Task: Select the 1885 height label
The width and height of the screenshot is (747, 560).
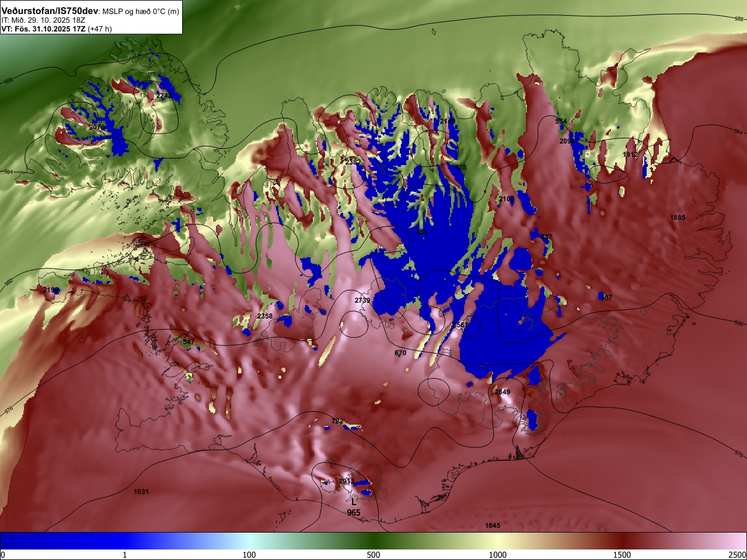Action: pos(678,218)
